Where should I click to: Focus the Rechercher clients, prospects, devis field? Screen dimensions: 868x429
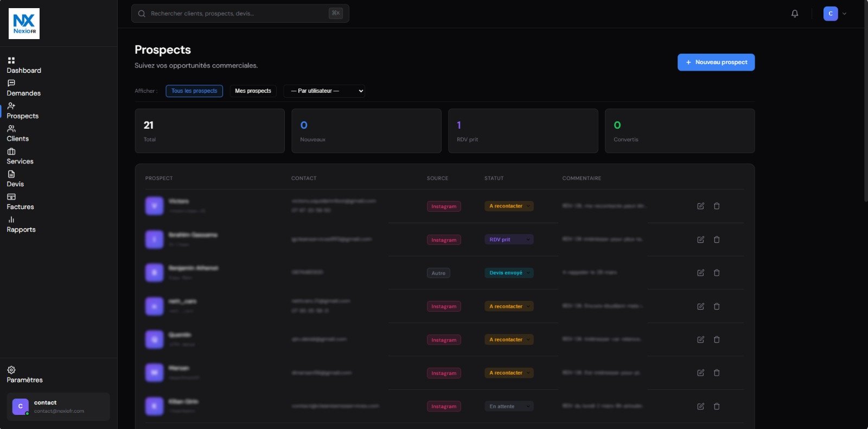tap(240, 14)
